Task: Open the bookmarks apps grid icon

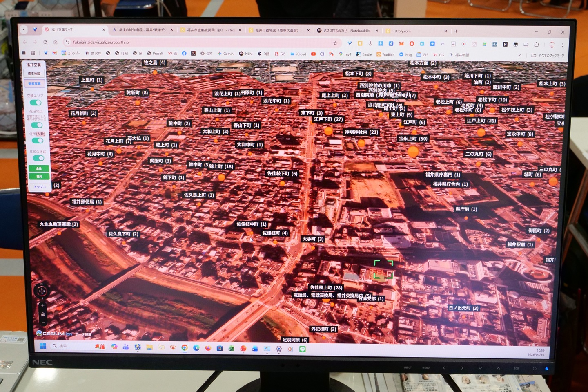Action: point(33,53)
